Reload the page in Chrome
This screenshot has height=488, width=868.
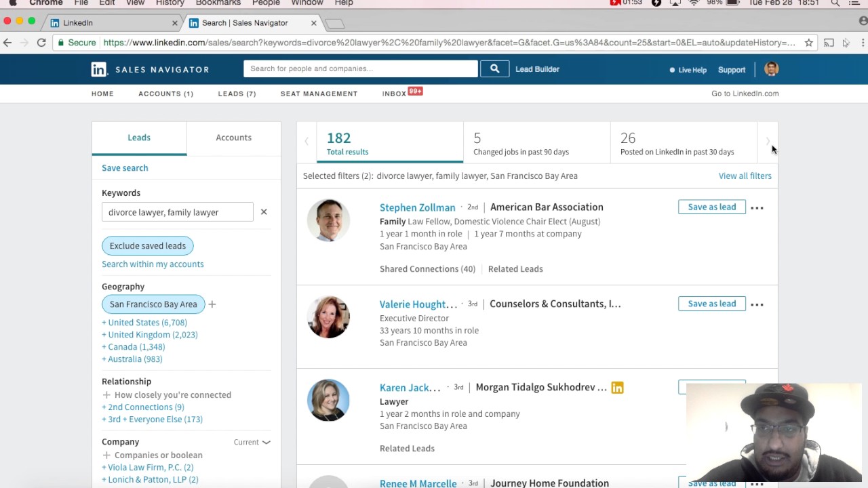pos(41,43)
